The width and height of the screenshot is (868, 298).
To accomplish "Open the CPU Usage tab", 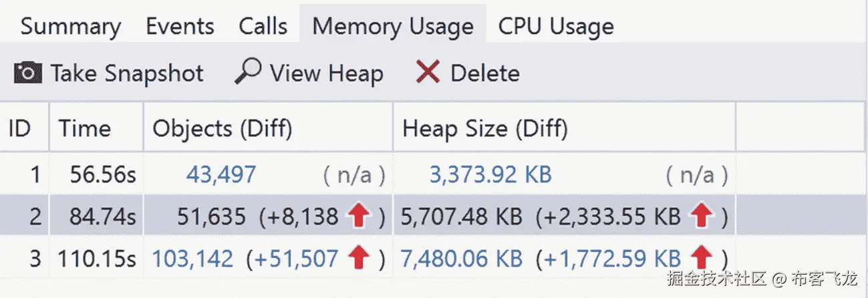I will tap(555, 27).
